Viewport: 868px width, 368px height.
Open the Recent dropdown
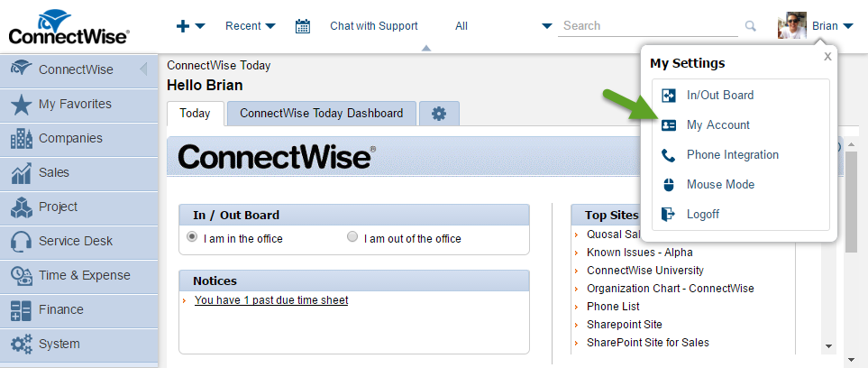pyautogui.click(x=251, y=26)
